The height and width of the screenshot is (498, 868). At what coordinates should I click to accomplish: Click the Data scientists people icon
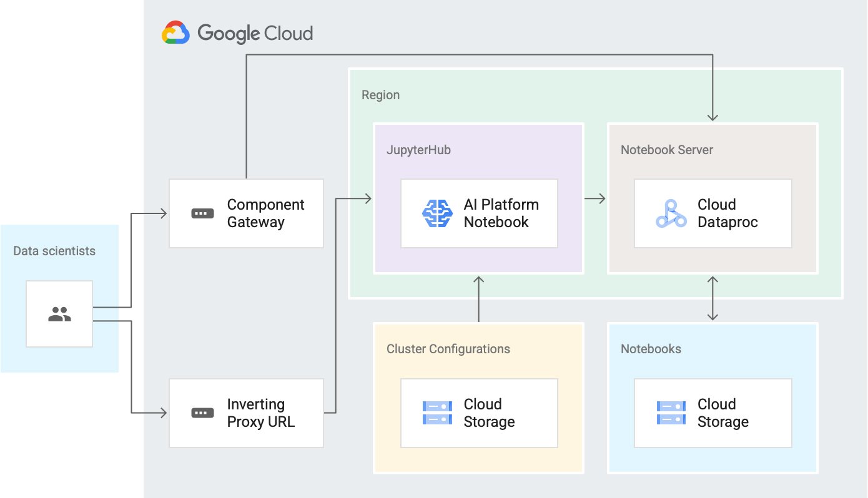point(59,314)
